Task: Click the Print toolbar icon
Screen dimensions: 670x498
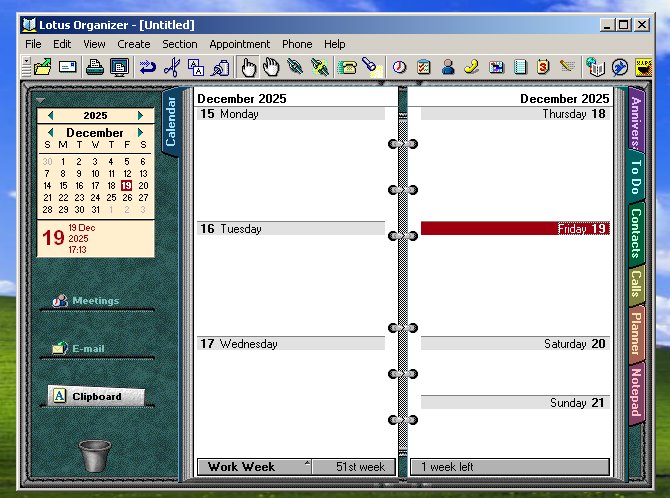Action: click(94, 68)
